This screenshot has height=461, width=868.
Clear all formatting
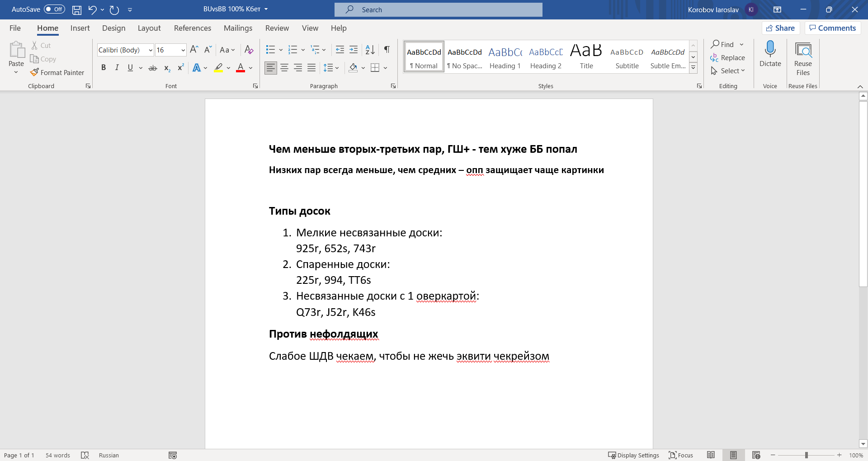249,50
